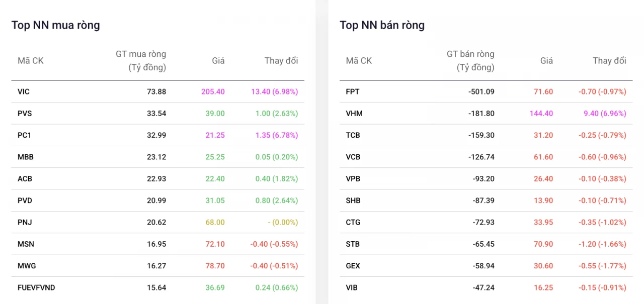Select the VPB ticker
Screen dimensions: 644x304
click(x=353, y=179)
